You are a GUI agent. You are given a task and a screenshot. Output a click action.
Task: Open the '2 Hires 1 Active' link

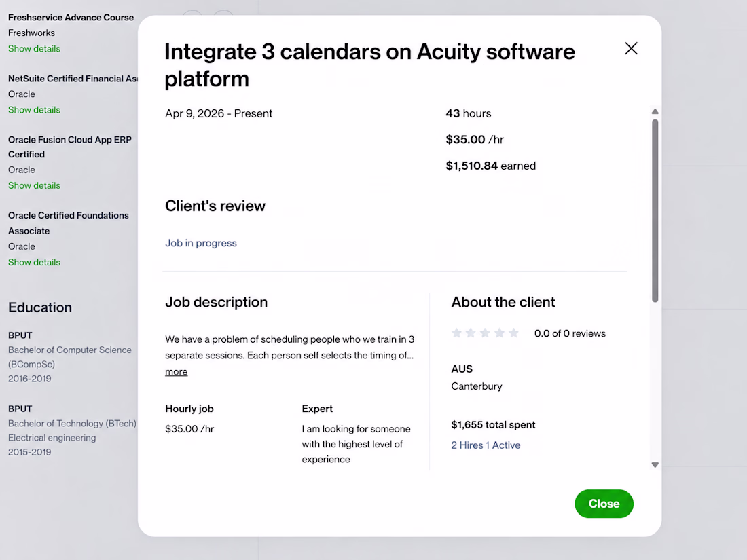486,445
